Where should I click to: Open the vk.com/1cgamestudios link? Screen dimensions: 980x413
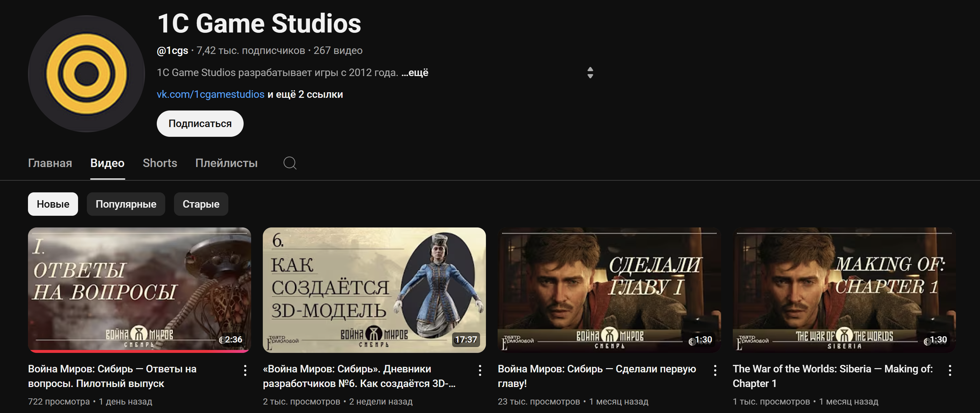210,94
